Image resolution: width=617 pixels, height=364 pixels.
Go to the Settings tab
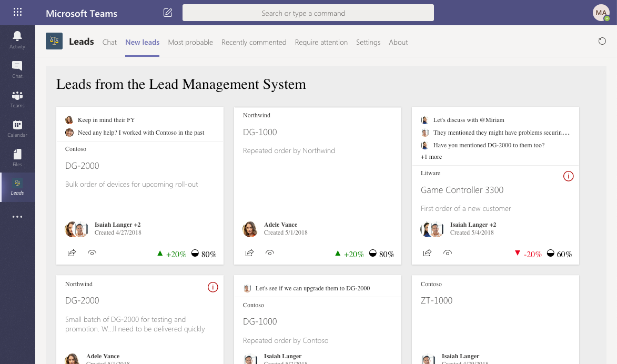pyautogui.click(x=368, y=42)
